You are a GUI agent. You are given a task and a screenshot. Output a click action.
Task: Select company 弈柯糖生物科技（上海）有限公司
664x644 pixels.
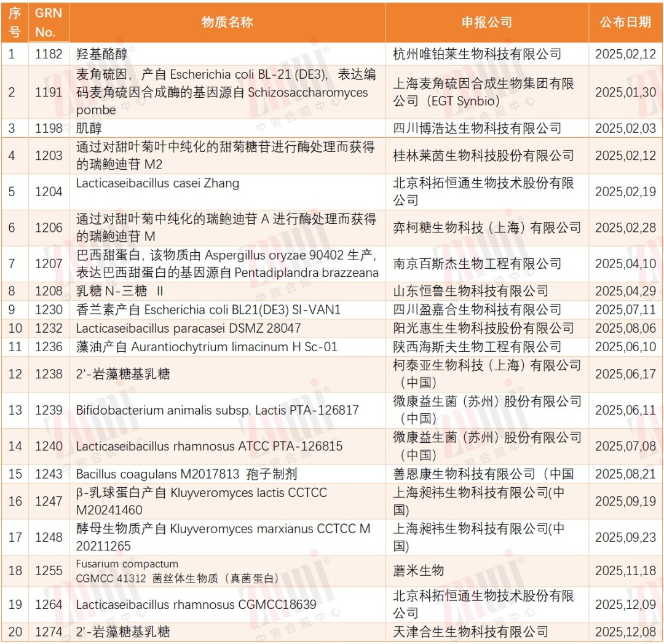[487, 228]
